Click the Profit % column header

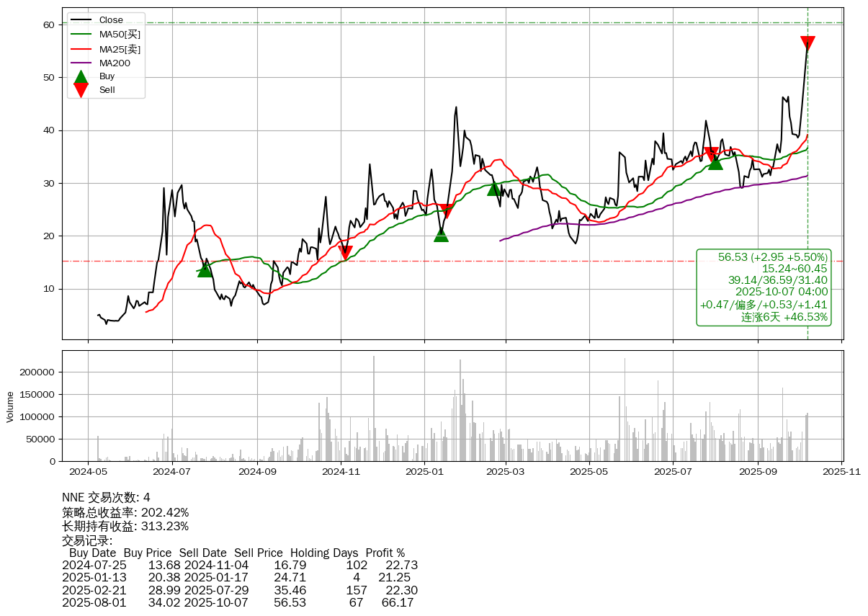pos(385,553)
